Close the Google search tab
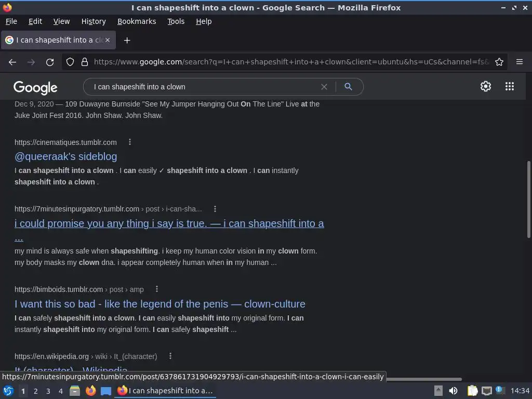Screen dimensions: 532x399 [108, 40]
